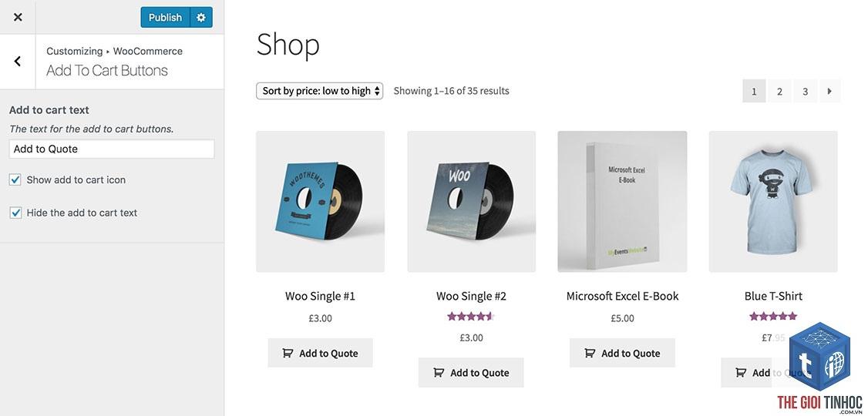This screenshot has height=416, width=868.
Task: Uncheck Show add to cart icon
Action: pyautogui.click(x=15, y=179)
